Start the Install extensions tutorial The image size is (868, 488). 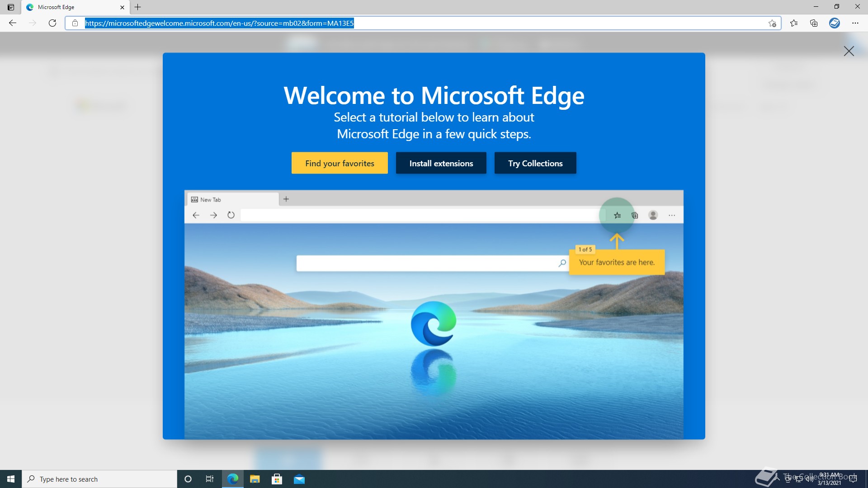coord(441,163)
